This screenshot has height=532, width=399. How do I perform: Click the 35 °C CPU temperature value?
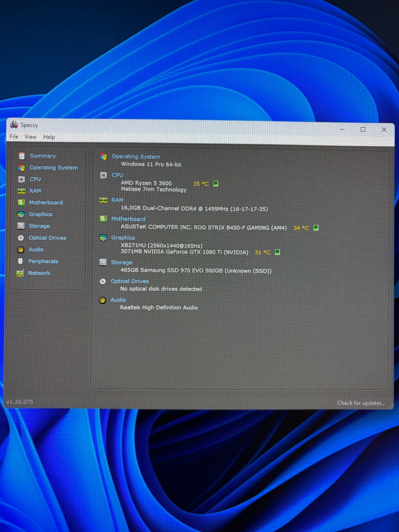point(201,183)
